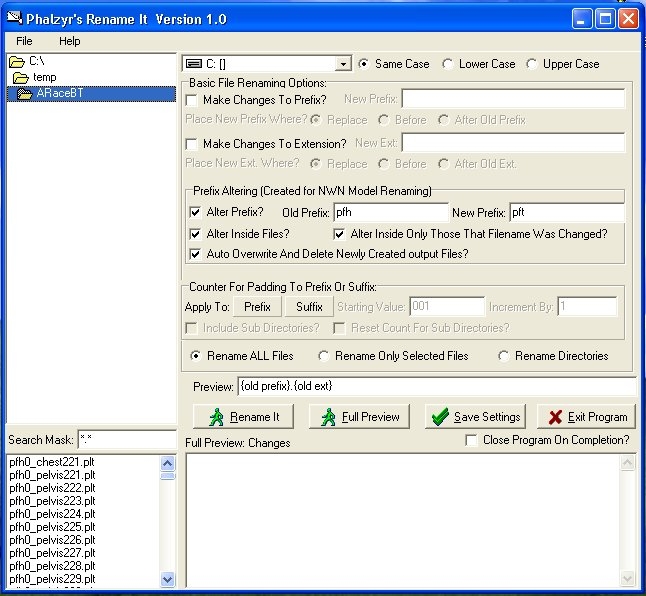Click the Prefix apply-to button

pos(257,307)
